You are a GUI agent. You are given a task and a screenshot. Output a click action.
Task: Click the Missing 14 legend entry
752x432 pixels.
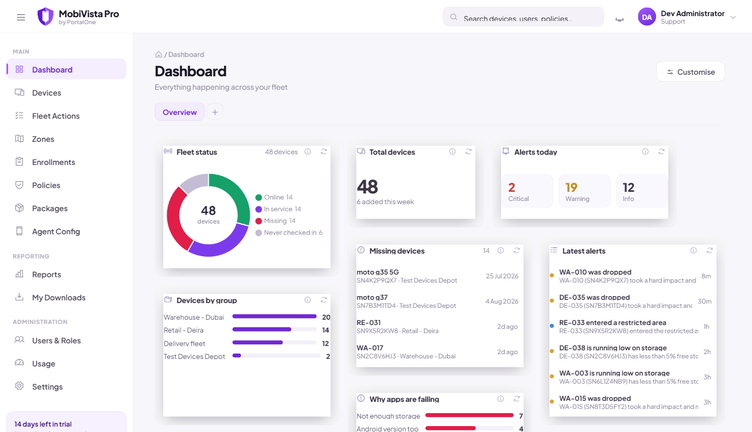point(275,221)
